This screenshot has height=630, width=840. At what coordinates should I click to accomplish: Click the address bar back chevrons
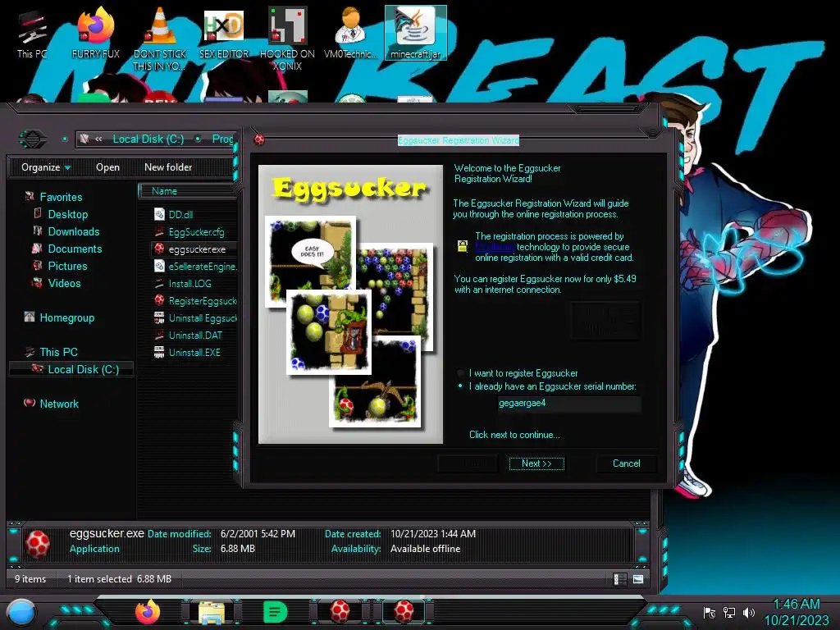pos(98,139)
